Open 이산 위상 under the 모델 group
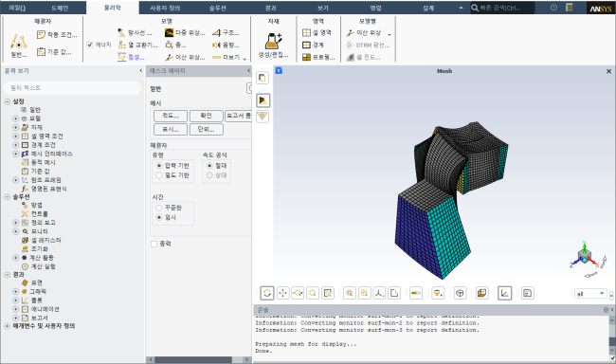Screen dimensions: 616x364 tap(185, 57)
